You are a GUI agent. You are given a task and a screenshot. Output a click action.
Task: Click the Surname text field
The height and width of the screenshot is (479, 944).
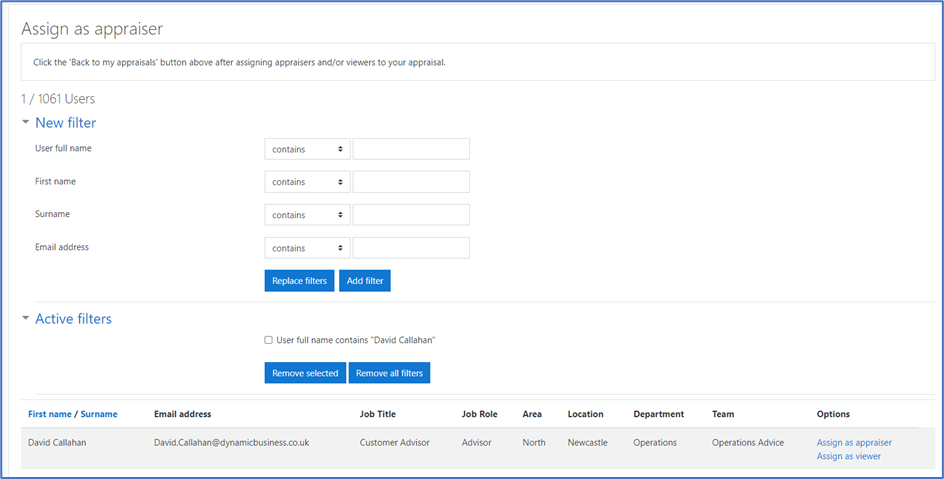[x=411, y=215]
